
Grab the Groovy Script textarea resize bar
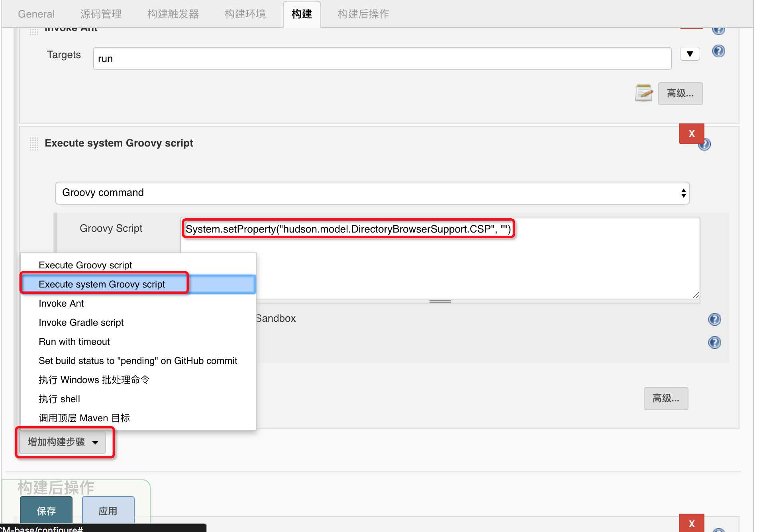pyautogui.click(x=440, y=301)
